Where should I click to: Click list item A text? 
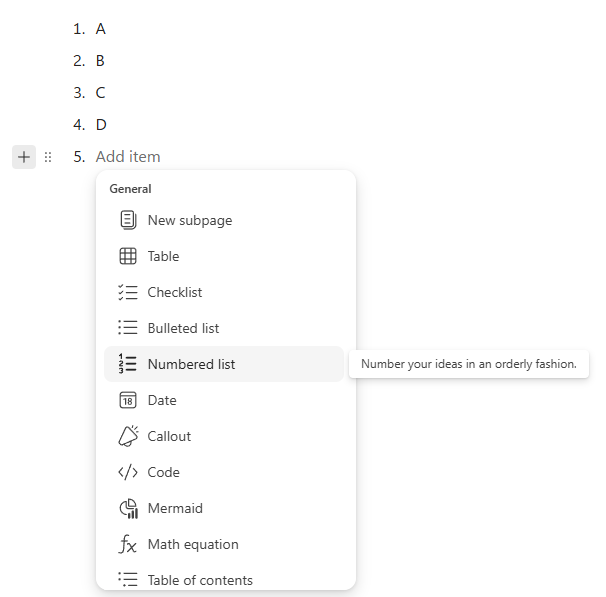(101, 29)
